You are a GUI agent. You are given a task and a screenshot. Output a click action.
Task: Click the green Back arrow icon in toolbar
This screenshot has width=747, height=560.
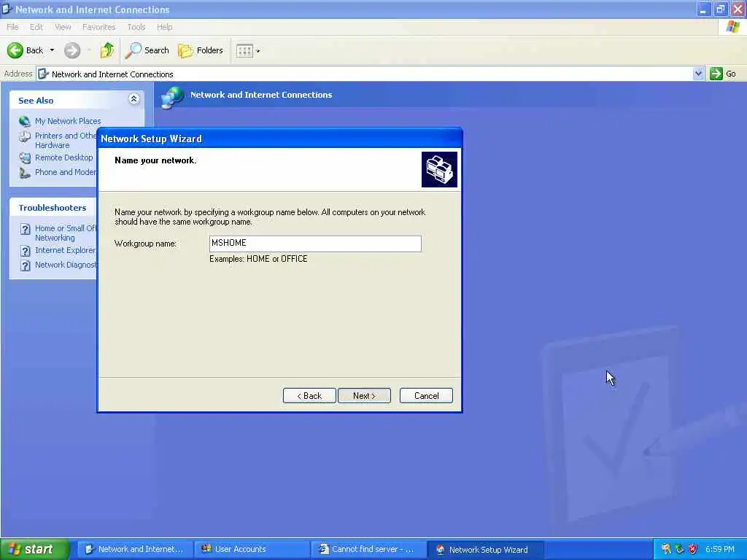[x=15, y=50]
